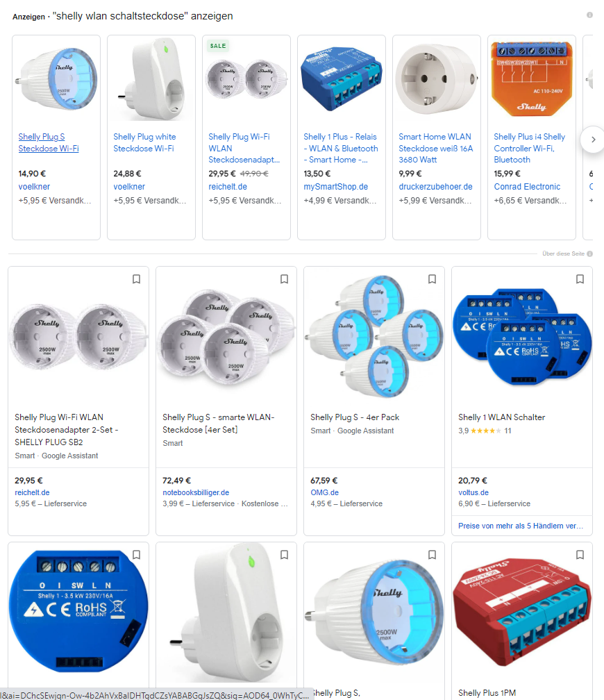This screenshot has width=604, height=700.
Task: Bookmark the blue-ring Shelly Plug S card
Action: pos(432,554)
